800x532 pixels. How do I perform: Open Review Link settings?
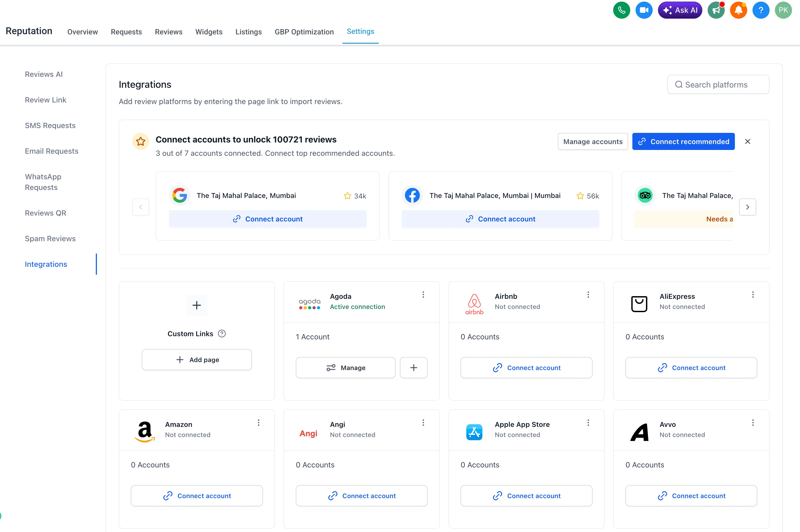45,100
